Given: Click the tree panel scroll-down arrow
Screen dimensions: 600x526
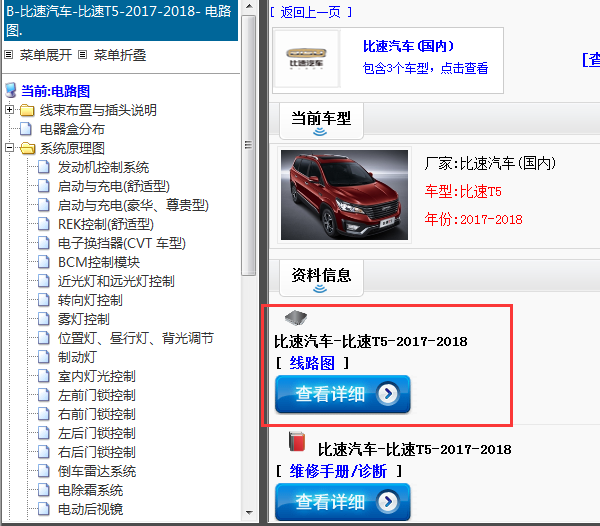Looking at the screenshot, I should [x=249, y=513].
